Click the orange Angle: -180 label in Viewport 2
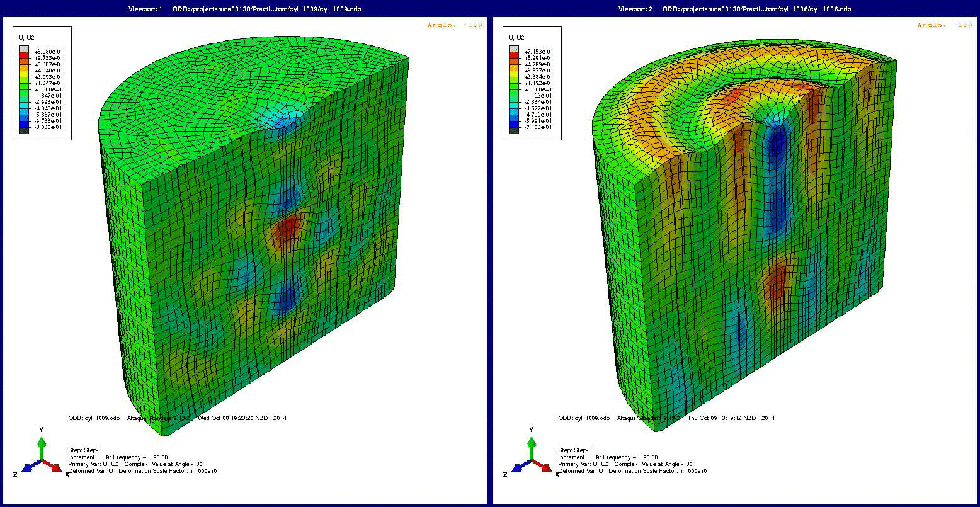This screenshot has height=507, width=980. [945, 25]
